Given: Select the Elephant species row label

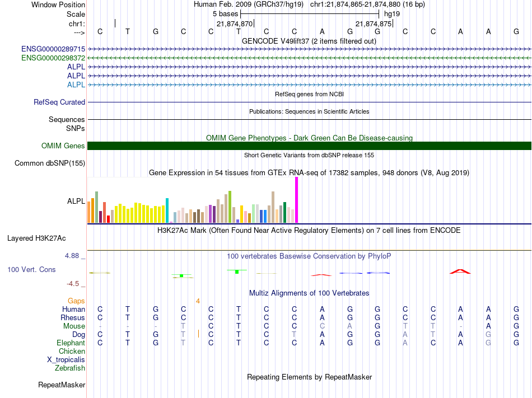Looking at the screenshot, I should (71, 343).
